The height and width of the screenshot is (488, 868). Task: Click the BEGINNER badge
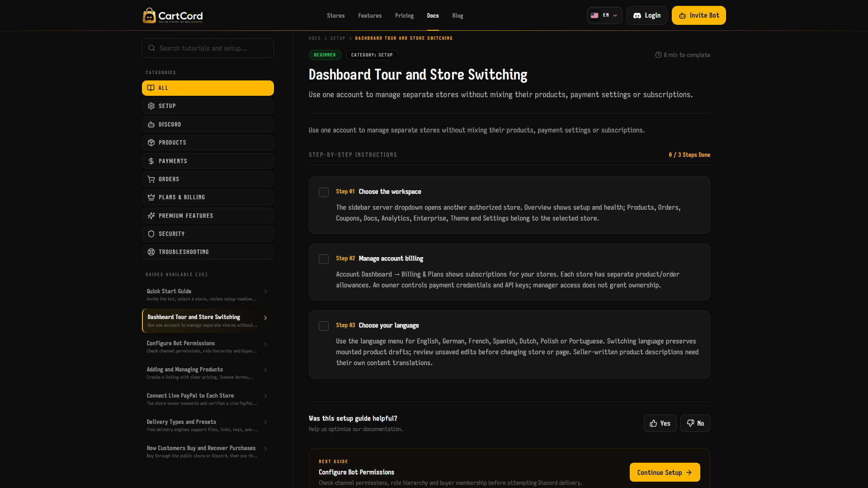[325, 55]
